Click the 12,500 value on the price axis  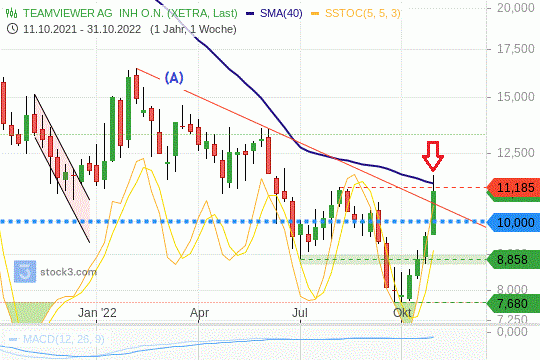516,153
